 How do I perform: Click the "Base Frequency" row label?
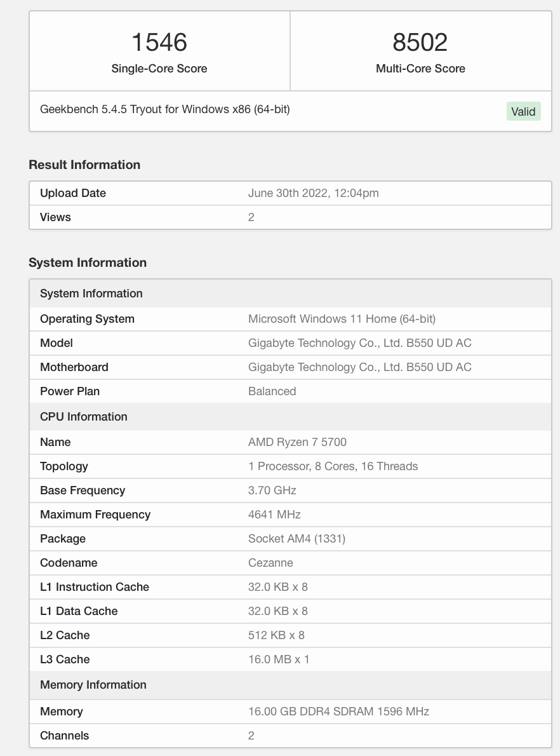[83, 490]
